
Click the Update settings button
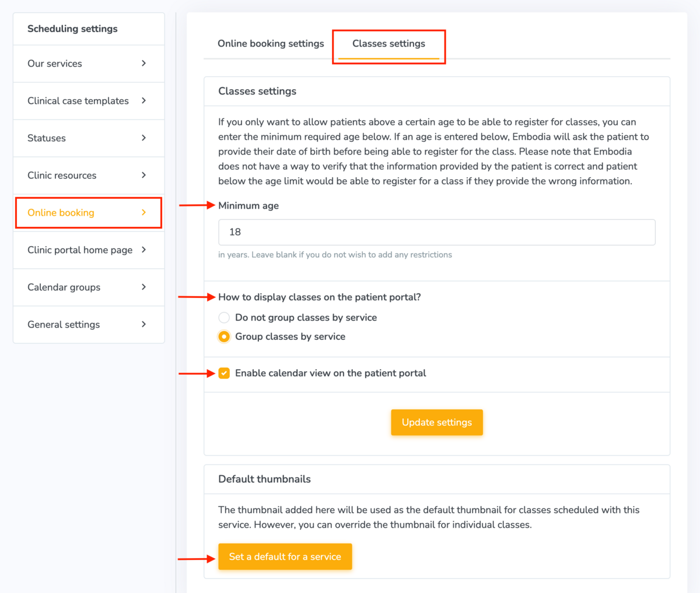coord(436,422)
